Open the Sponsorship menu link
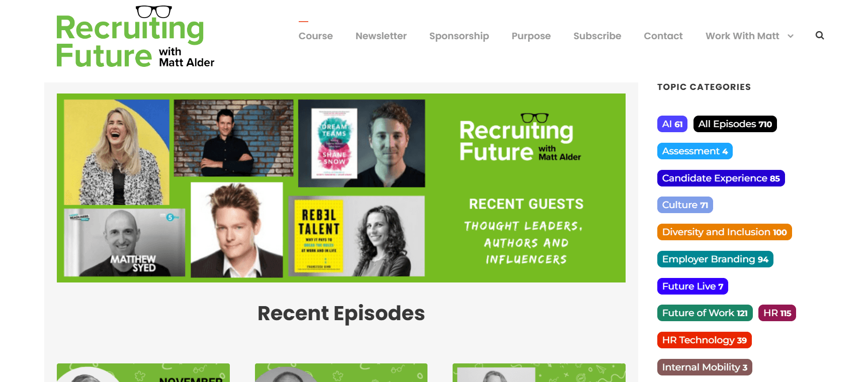Image resolution: width=868 pixels, height=382 pixels. (x=459, y=36)
